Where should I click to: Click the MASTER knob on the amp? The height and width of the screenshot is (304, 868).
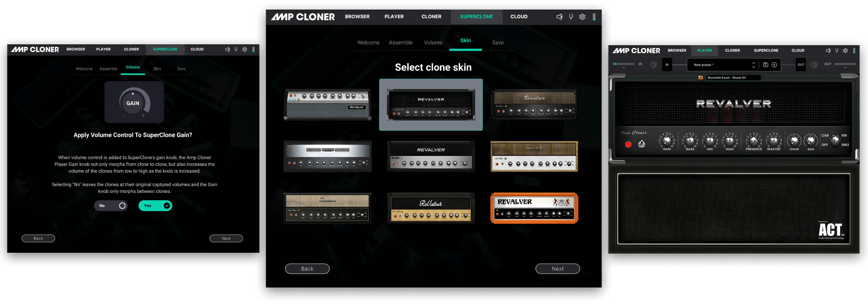pyautogui.click(x=774, y=141)
